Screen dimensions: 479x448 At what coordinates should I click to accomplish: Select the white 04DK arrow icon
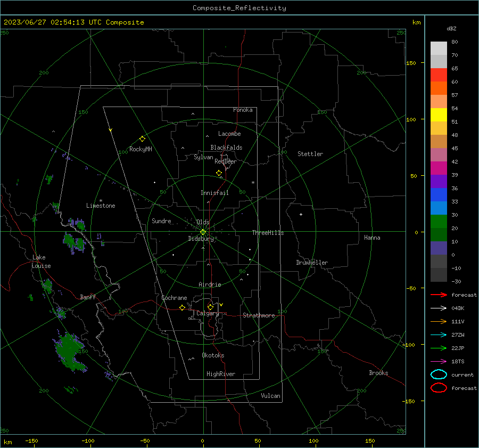[x=439, y=308]
